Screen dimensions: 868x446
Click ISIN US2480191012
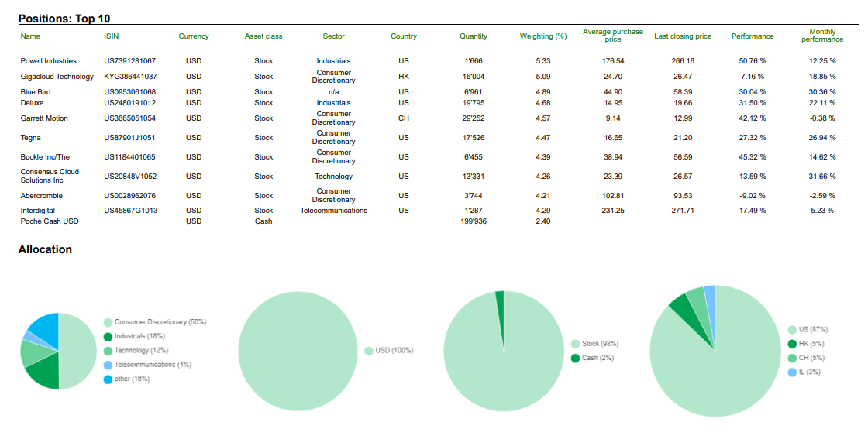click(x=130, y=103)
